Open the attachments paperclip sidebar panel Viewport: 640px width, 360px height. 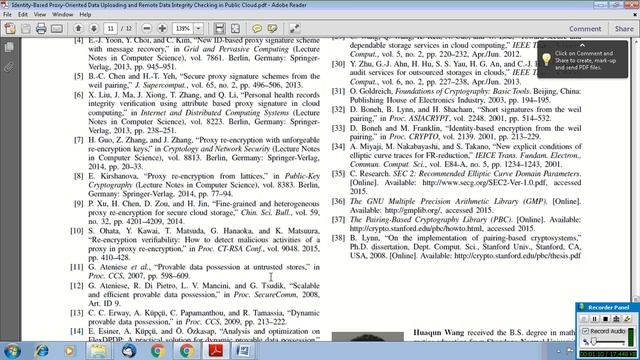coord(9,67)
